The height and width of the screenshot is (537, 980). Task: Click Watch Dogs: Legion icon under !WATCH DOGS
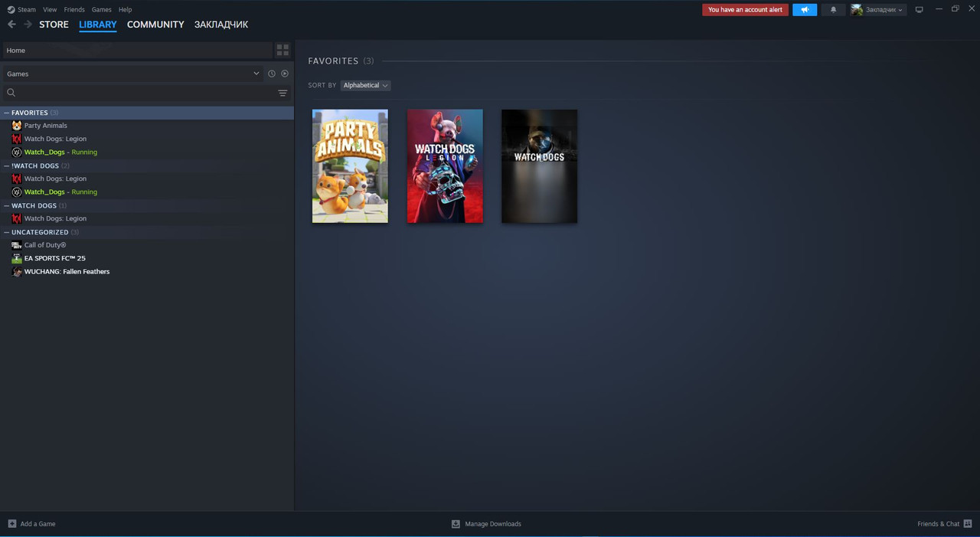pyautogui.click(x=17, y=178)
